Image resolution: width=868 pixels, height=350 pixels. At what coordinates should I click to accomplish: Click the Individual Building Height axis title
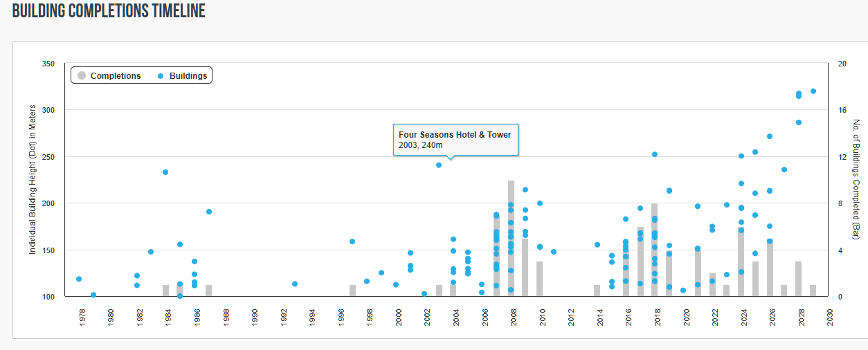pos(33,180)
